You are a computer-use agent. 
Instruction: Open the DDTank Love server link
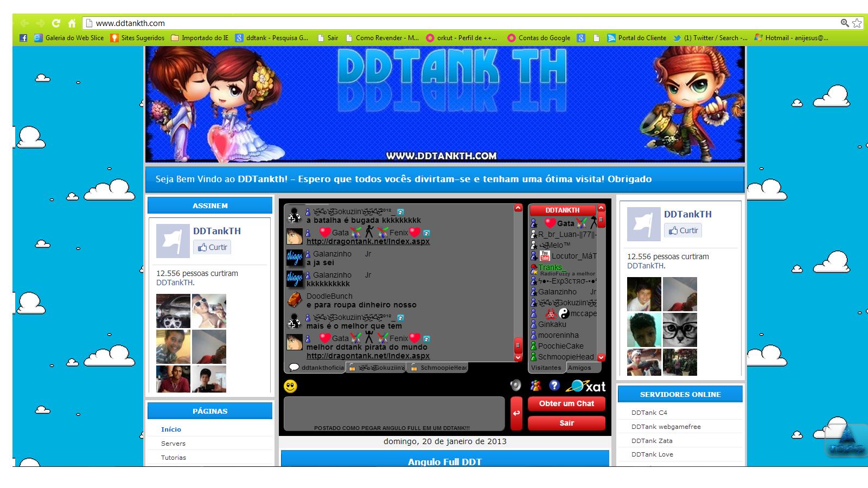[x=652, y=454]
